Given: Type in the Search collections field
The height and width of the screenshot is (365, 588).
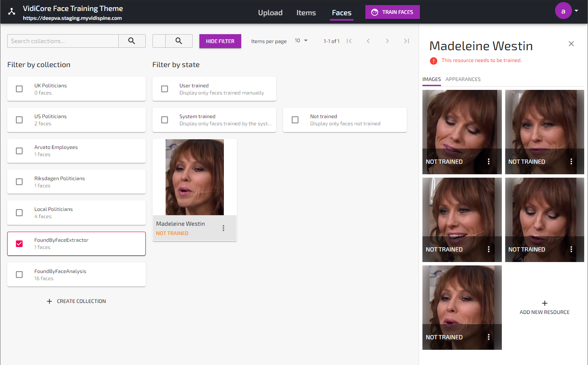Looking at the screenshot, I should pos(63,41).
